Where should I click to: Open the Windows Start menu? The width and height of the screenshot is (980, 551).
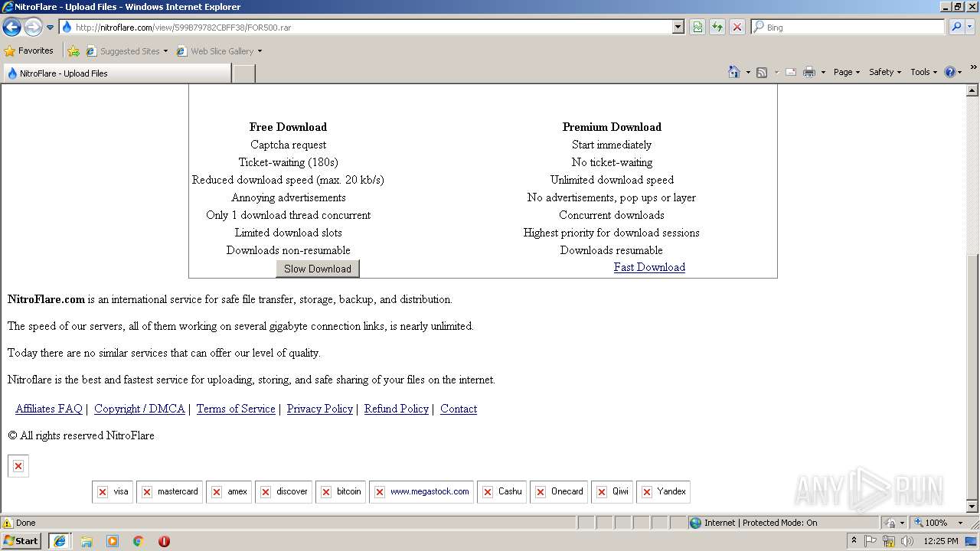(21, 541)
